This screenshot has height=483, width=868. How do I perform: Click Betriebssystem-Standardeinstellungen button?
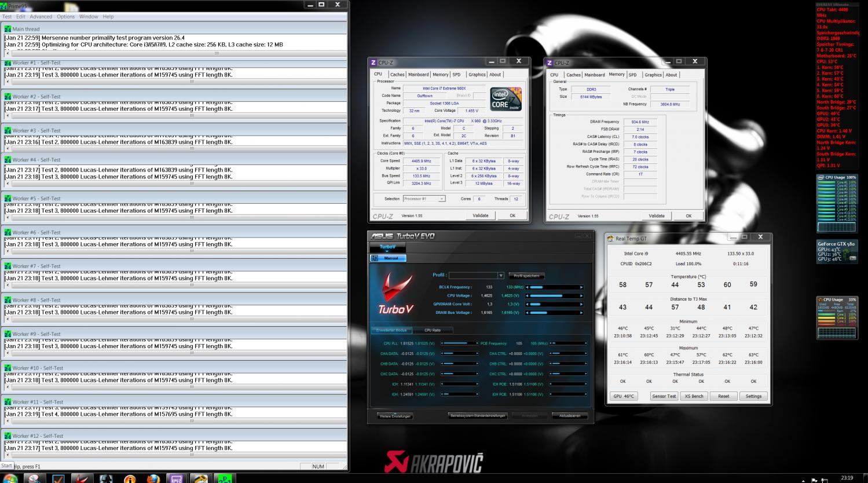click(x=478, y=416)
